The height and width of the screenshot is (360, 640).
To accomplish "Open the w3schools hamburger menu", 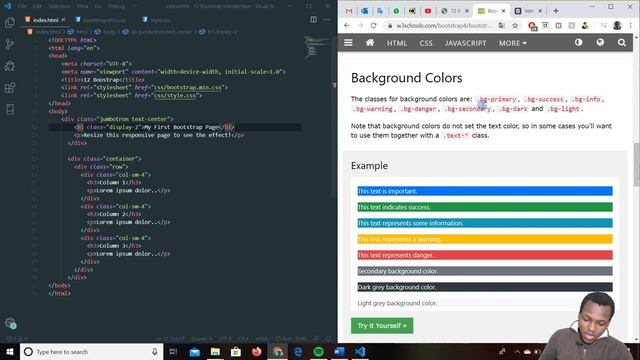I will [348, 42].
